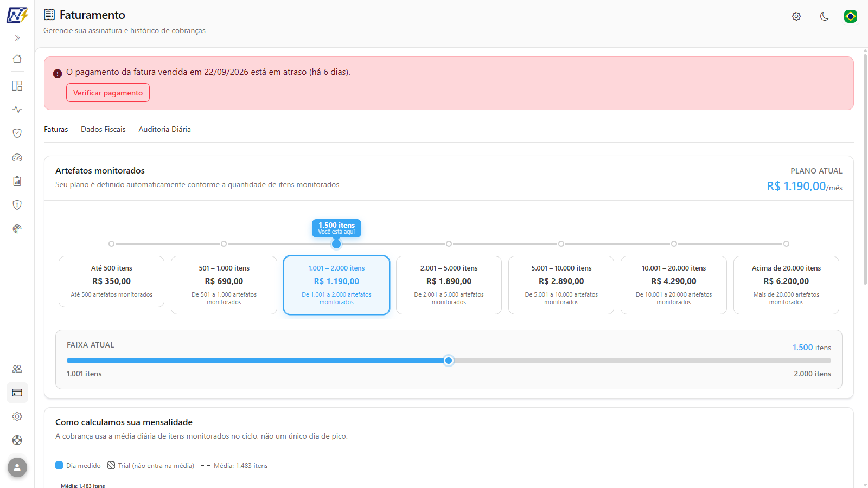Select the shield alert icon in sidebar
This screenshot has width=868, height=488.
point(17,205)
